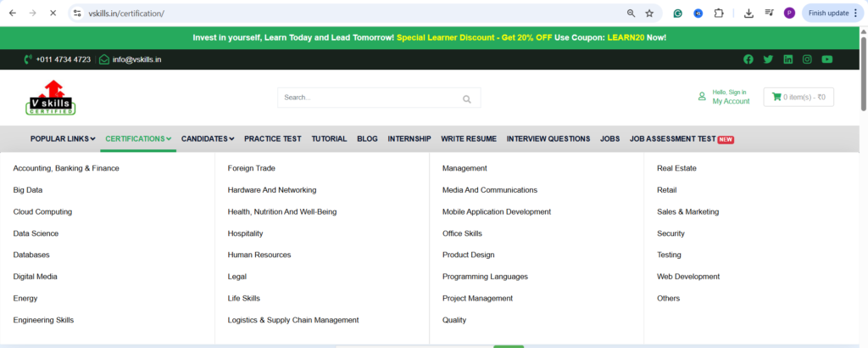Go back using the browser back arrow
This screenshot has height=348, width=868.
point(12,14)
